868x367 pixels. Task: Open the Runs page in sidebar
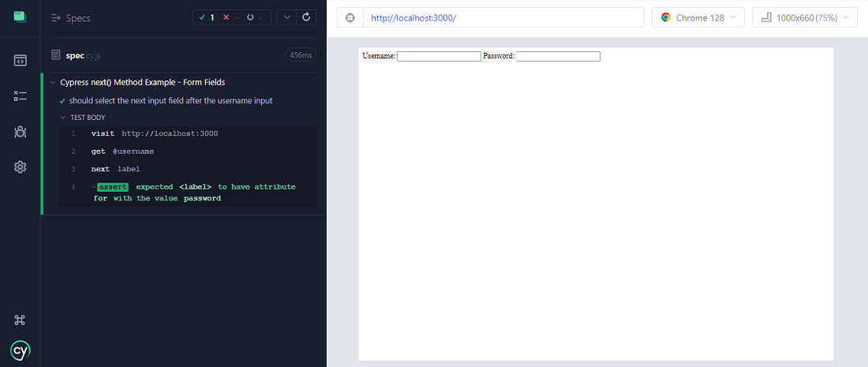[x=20, y=95]
